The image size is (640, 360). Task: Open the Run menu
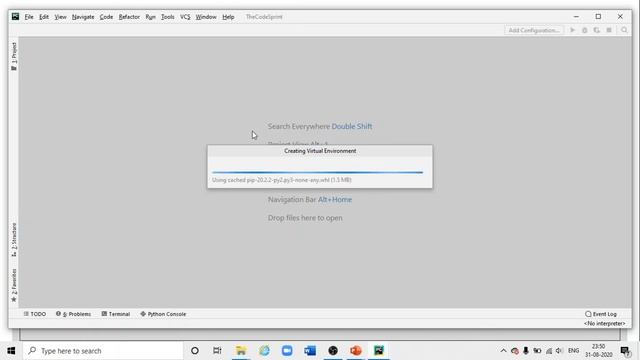tap(150, 17)
